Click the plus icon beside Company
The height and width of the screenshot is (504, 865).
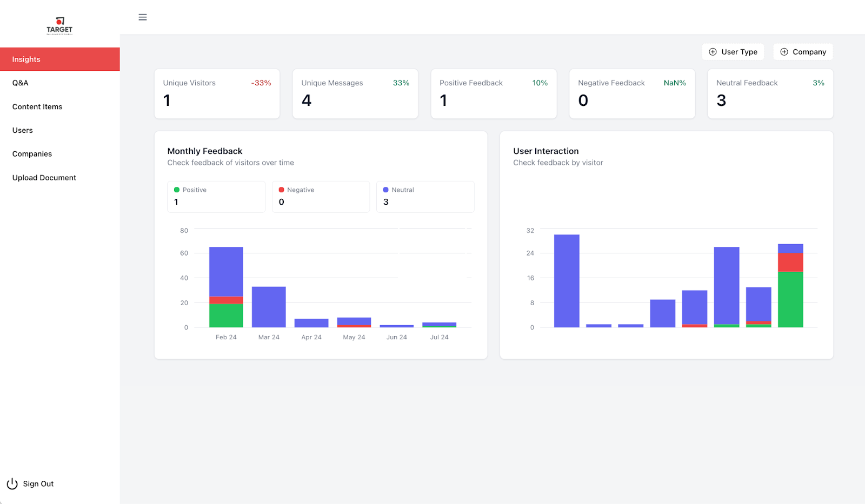(784, 52)
